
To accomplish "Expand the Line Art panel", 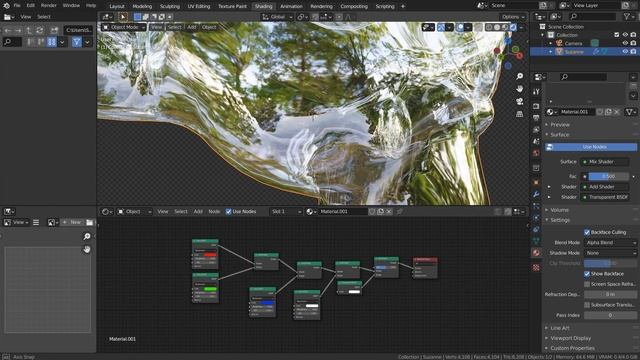I will pyautogui.click(x=559, y=328).
